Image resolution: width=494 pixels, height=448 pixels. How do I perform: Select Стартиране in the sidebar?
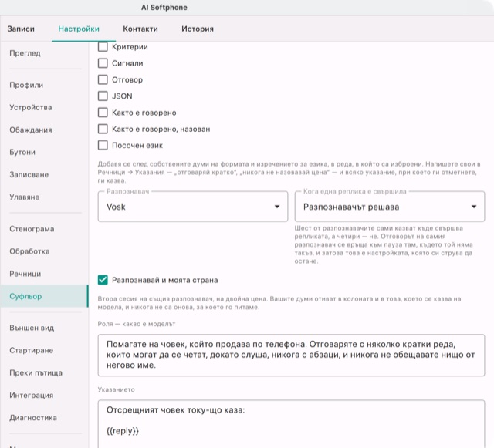tap(44, 350)
